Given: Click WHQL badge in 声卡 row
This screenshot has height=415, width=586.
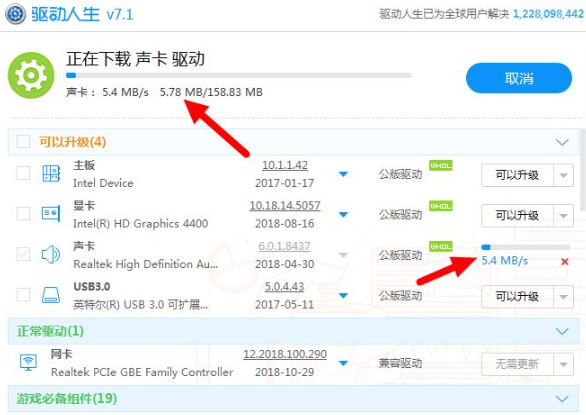Looking at the screenshot, I should point(441,246).
